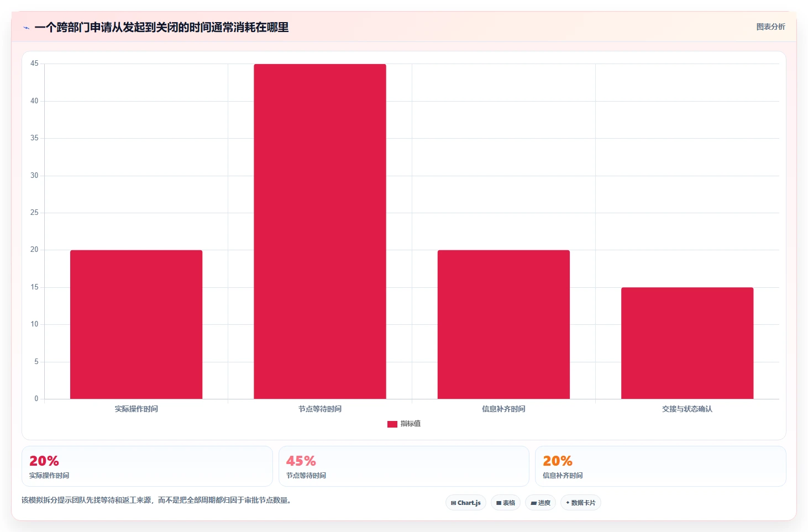Toggle the 指标值 legend color box
The image size is (808, 532).
pyautogui.click(x=392, y=424)
